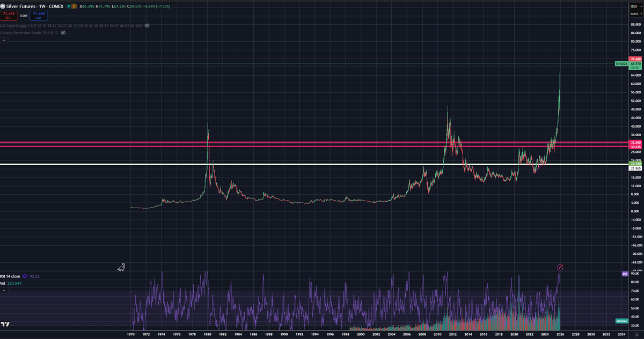Click the silver symbol logo icon
The height and width of the screenshot is (339, 644).
[x=3, y=6]
